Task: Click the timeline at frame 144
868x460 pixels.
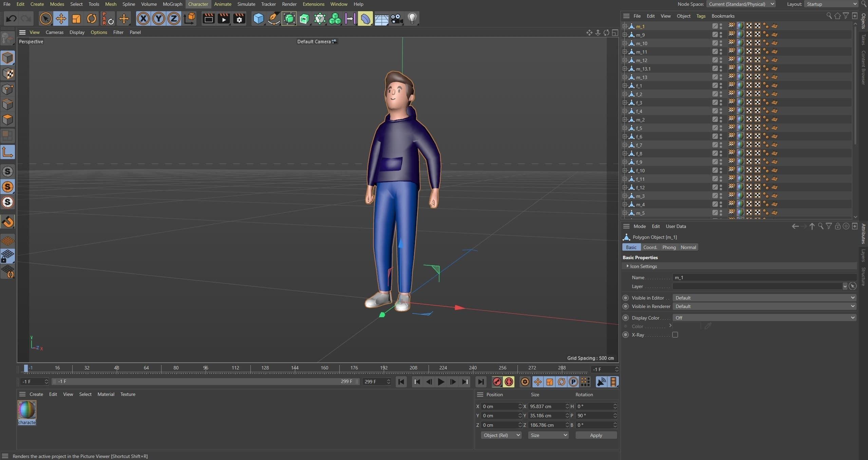Action: point(295,368)
